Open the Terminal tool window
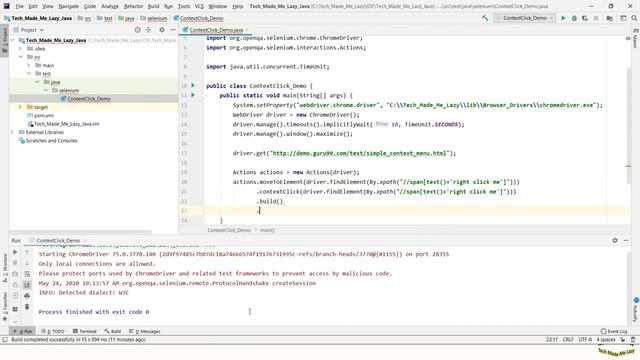Screen dimensions: 640x360 (x=84, y=331)
